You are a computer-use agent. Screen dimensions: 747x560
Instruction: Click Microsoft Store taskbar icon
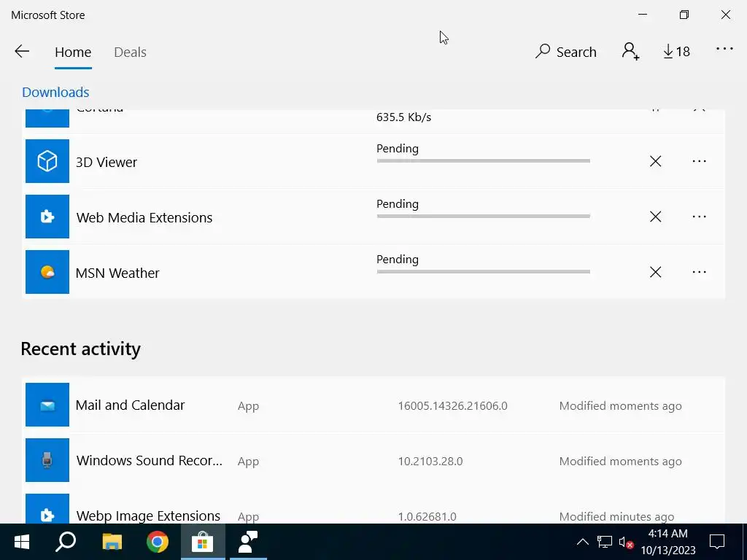click(203, 542)
